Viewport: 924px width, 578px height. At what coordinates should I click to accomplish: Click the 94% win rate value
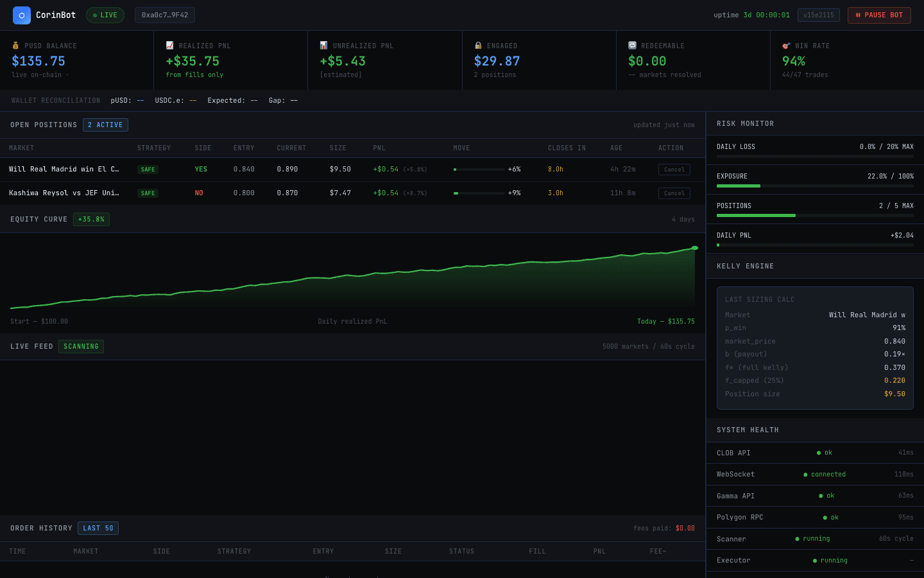(x=794, y=61)
